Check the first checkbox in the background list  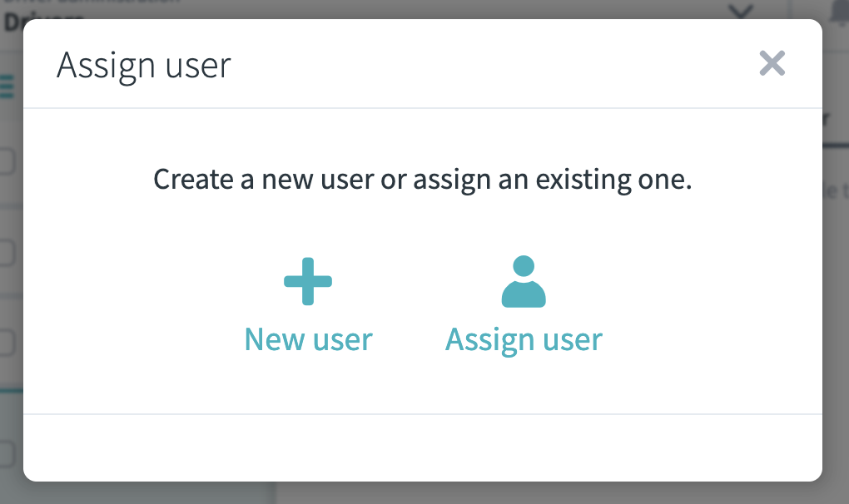(x=4, y=161)
